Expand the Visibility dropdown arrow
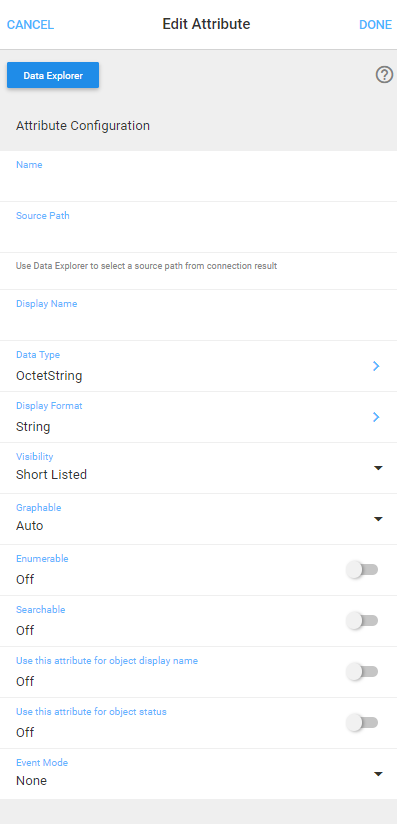Image resolution: width=397 pixels, height=824 pixels. [378, 468]
